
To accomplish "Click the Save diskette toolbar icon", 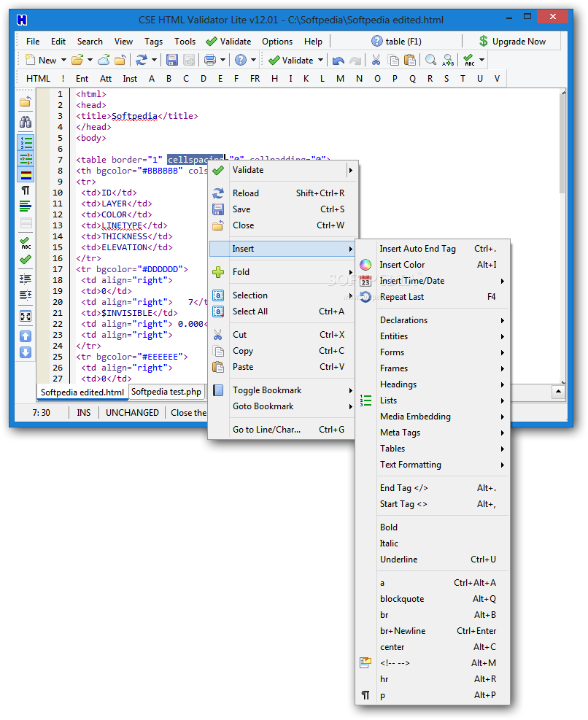I will tap(171, 60).
